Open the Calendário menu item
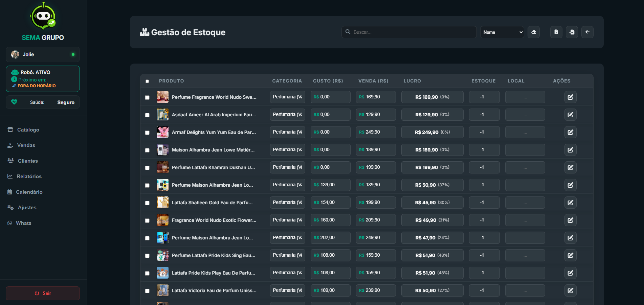Viewport: 644px width, 305px height. [x=43, y=192]
